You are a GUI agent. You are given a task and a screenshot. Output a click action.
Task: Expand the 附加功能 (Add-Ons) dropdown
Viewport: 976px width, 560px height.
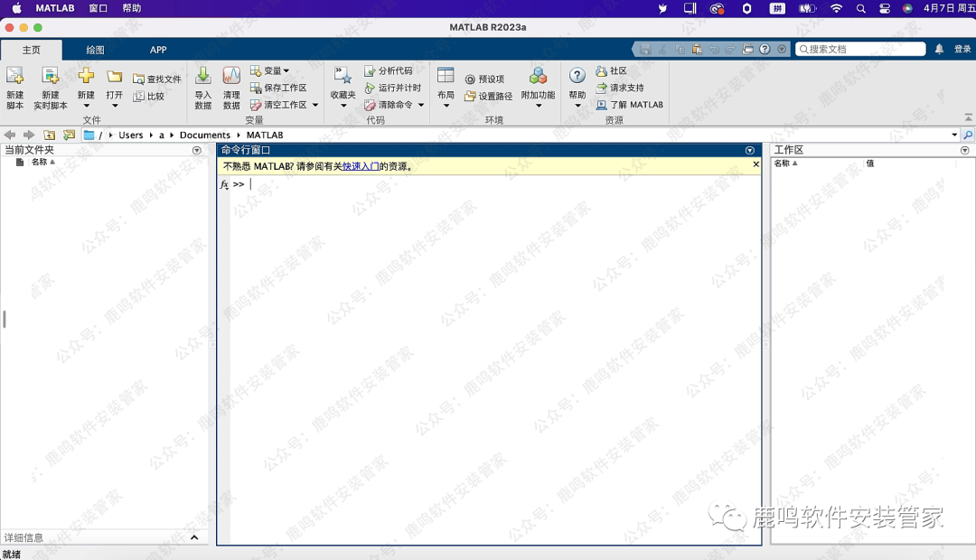click(x=539, y=106)
